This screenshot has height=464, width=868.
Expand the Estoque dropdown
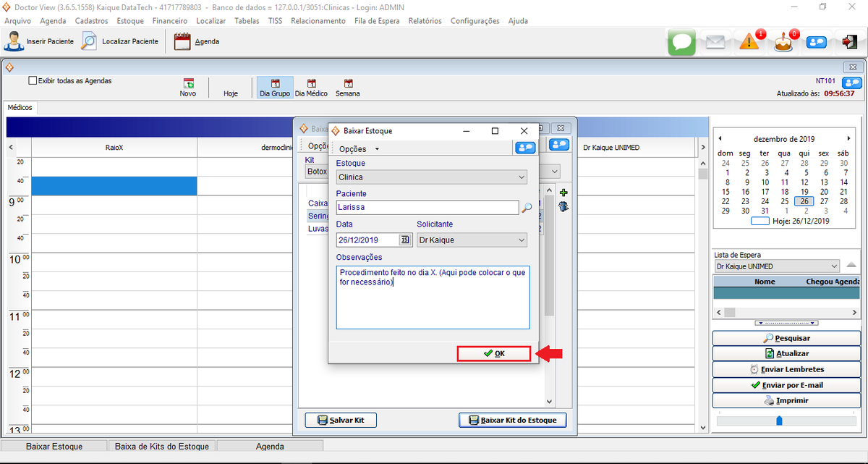[x=522, y=177]
